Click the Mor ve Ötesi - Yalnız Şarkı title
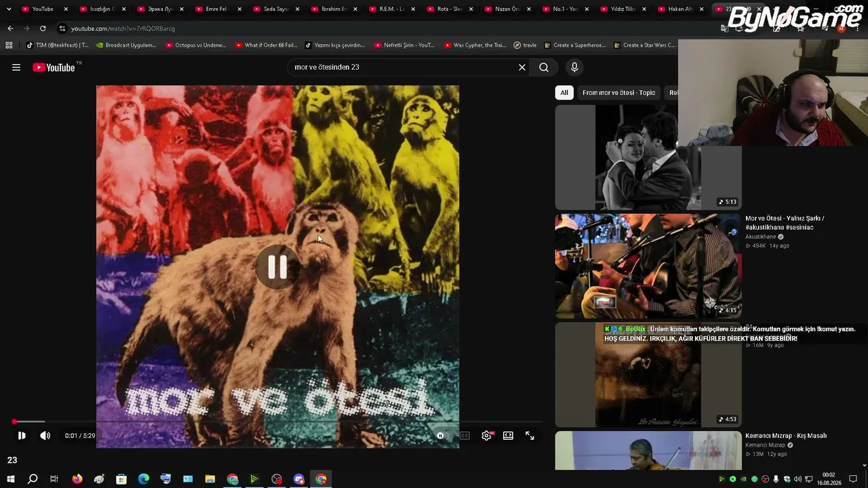This screenshot has height=488, width=868. [785, 223]
